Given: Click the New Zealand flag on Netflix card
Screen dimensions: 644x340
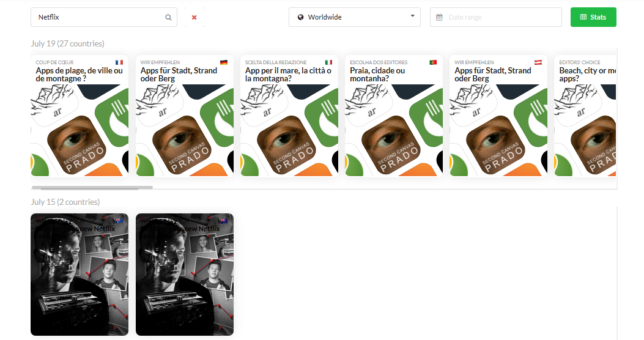Looking at the screenshot, I should click(x=223, y=221).
